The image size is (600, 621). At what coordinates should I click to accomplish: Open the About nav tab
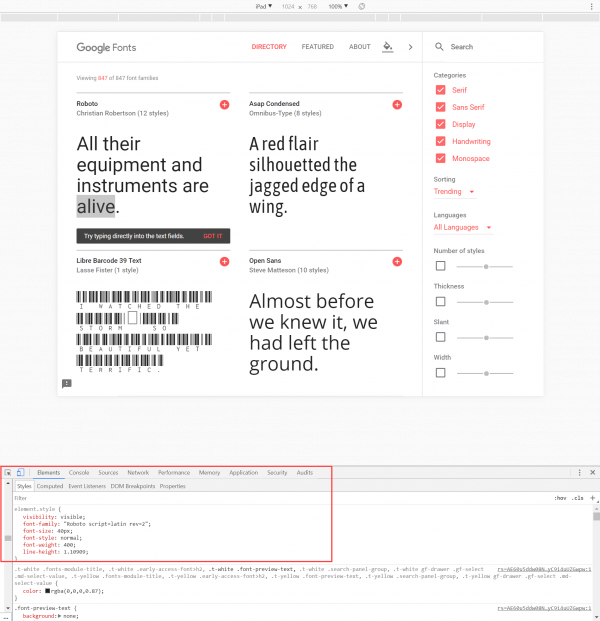pyautogui.click(x=360, y=47)
